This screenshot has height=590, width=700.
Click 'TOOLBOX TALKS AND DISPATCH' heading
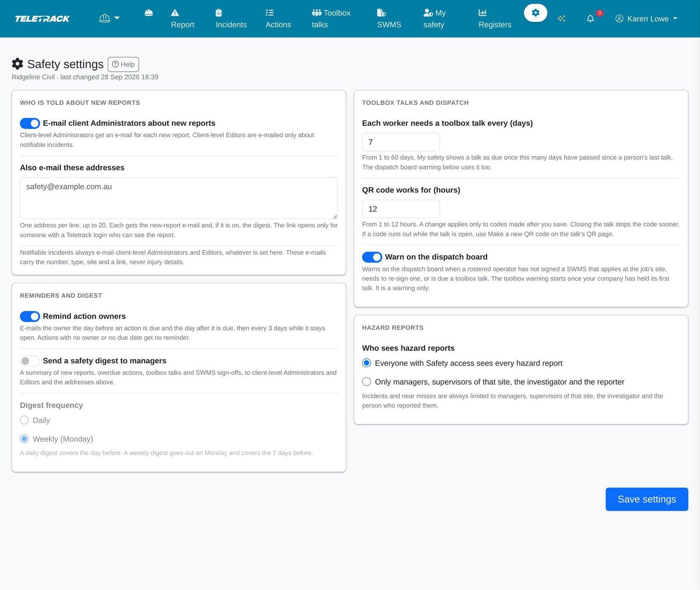415,103
